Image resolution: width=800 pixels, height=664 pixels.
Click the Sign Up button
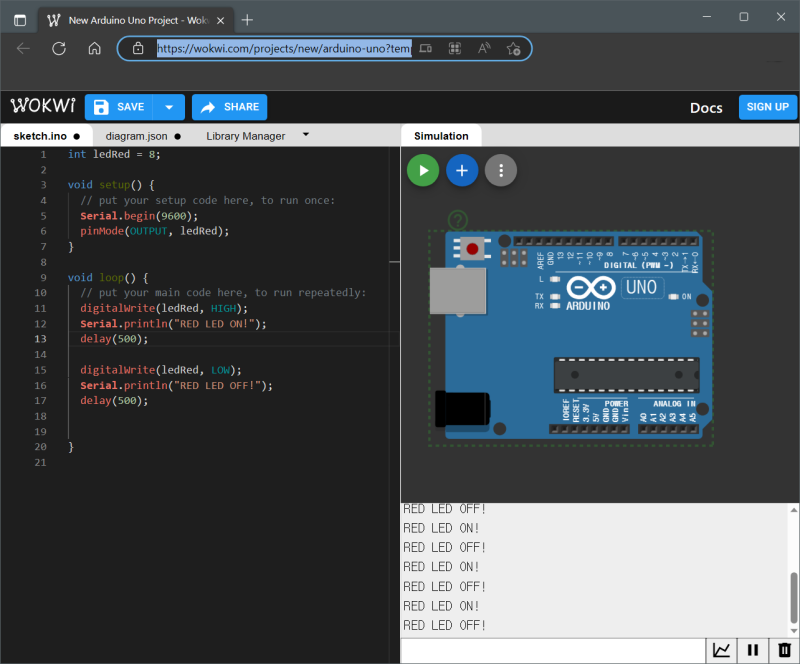pos(767,107)
